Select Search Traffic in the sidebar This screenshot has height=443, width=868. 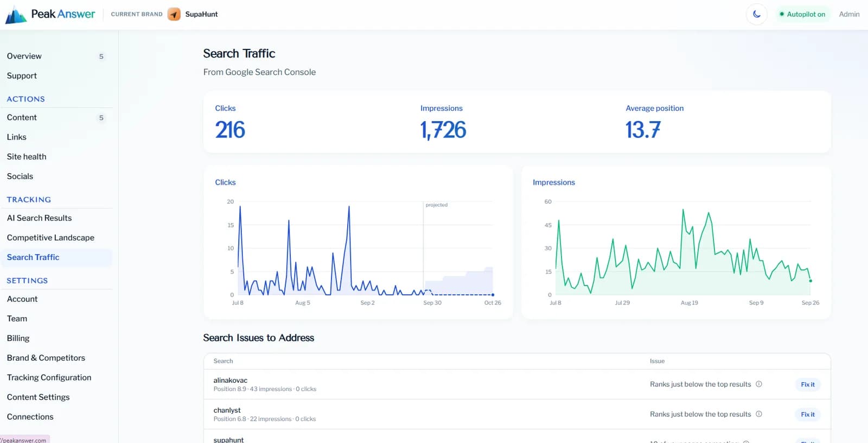coord(56,257)
